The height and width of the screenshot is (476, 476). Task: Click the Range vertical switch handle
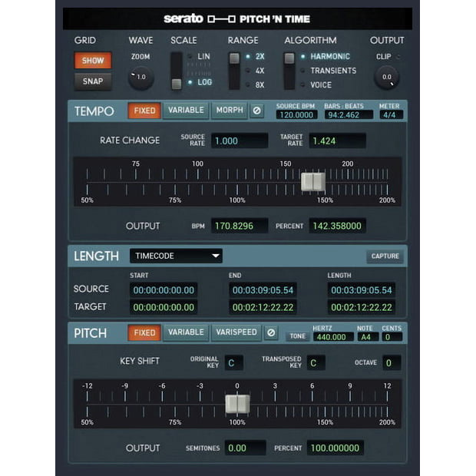[234, 58]
